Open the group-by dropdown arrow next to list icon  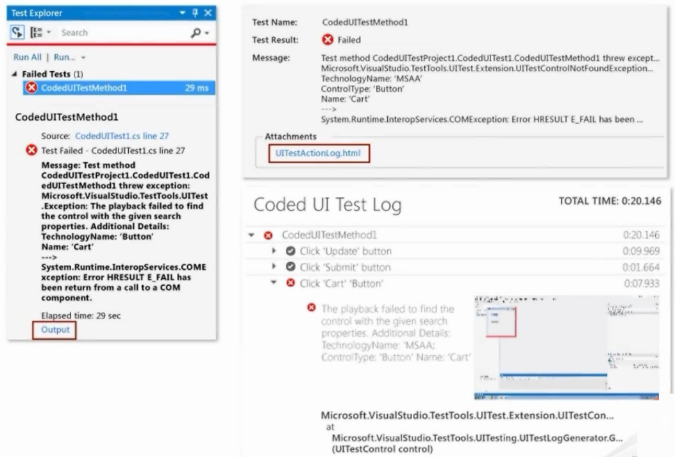49,32
